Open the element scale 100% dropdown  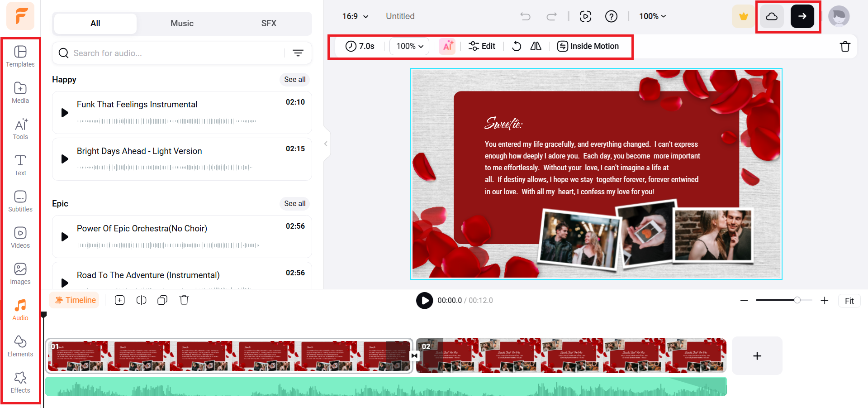pos(408,46)
